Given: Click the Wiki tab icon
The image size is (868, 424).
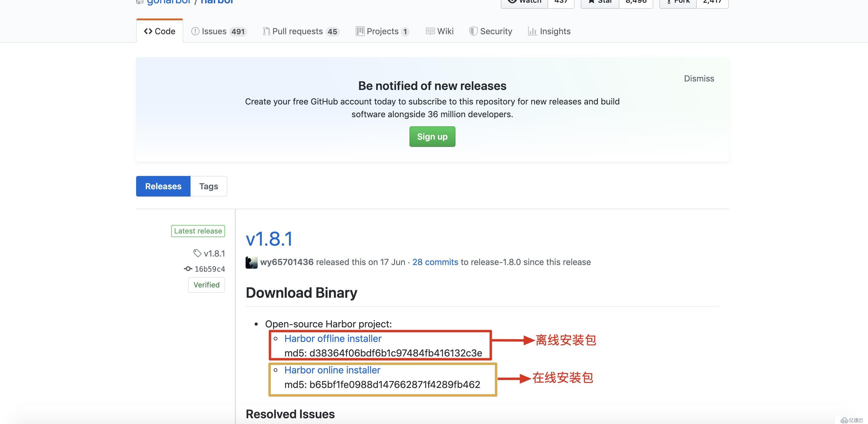Looking at the screenshot, I should click(x=429, y=31).
